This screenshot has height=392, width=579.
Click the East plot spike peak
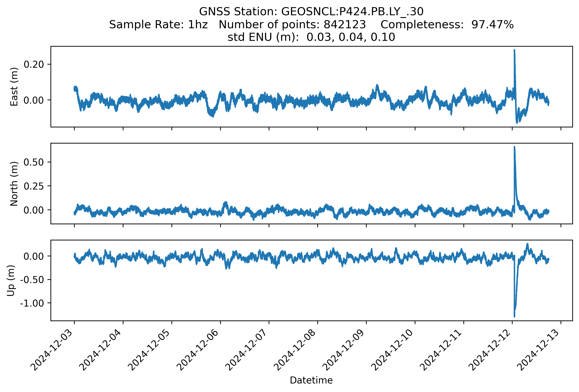tap(514, 50)
